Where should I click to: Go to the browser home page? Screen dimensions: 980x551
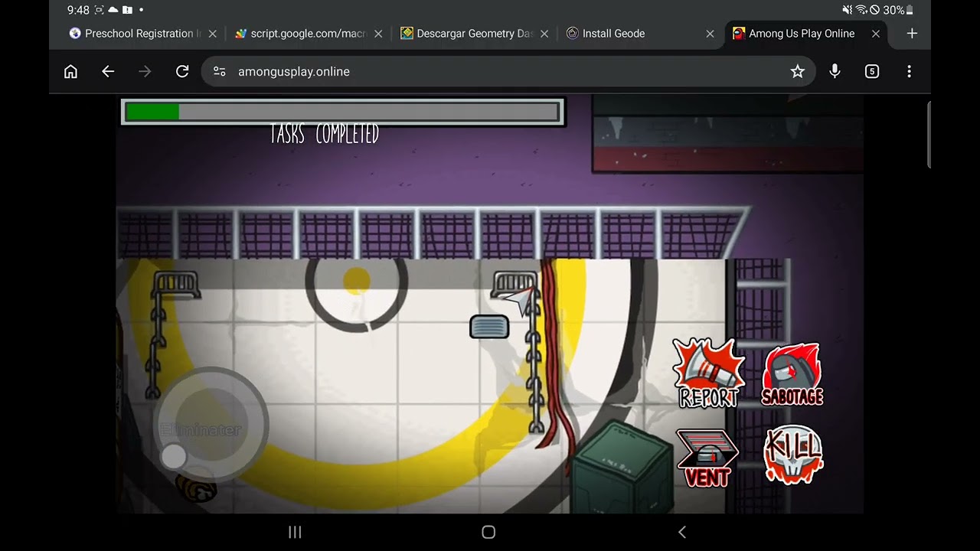pos(70,71)
